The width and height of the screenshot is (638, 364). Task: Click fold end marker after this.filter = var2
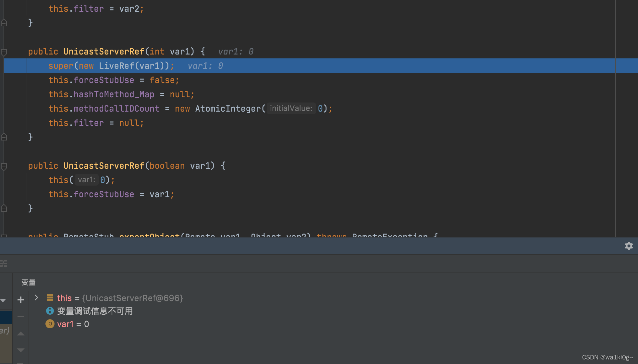4,23
